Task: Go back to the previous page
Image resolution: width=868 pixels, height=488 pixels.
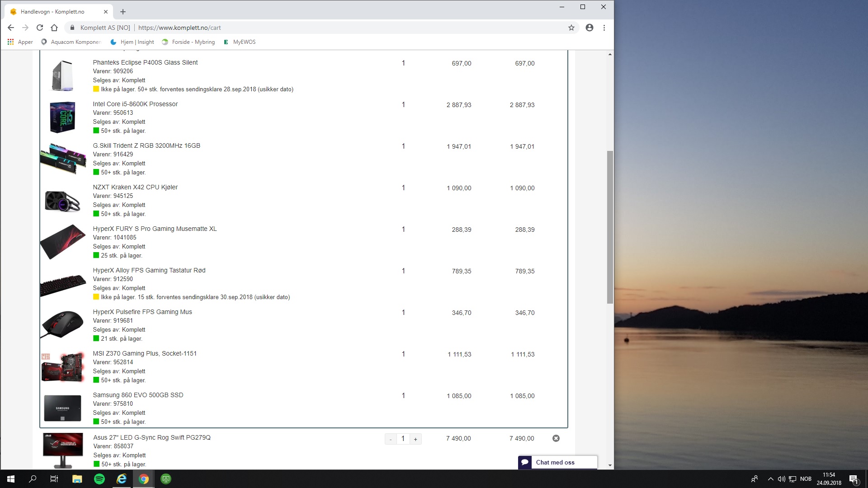Action: pos(11,28)
